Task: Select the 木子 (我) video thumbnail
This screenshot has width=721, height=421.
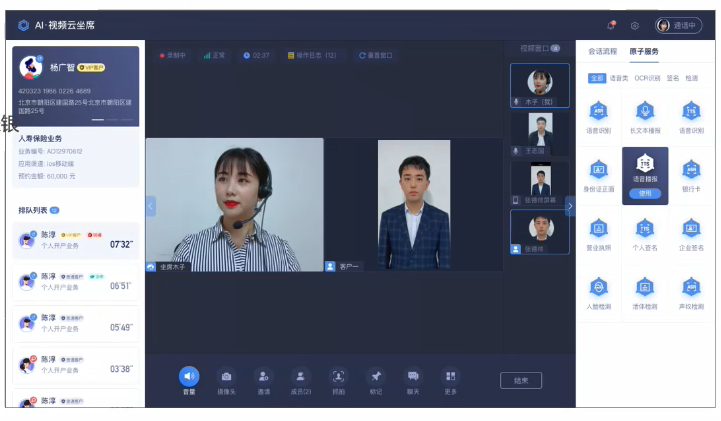Action: point(540,85)
